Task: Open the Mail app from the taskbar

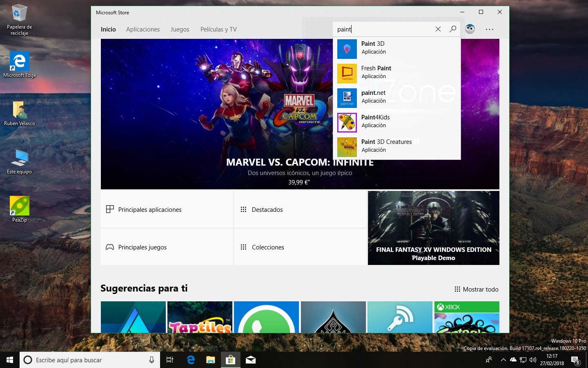Action: coord(250,360)
